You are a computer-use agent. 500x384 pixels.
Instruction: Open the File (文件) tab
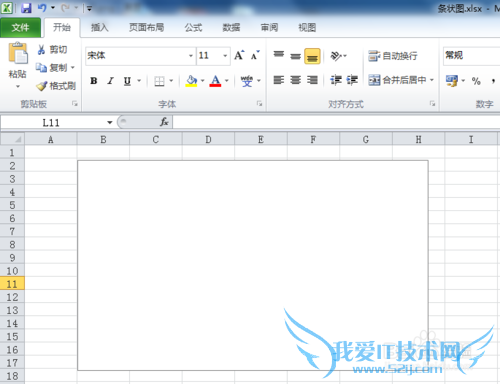click(x=20, y=27)
